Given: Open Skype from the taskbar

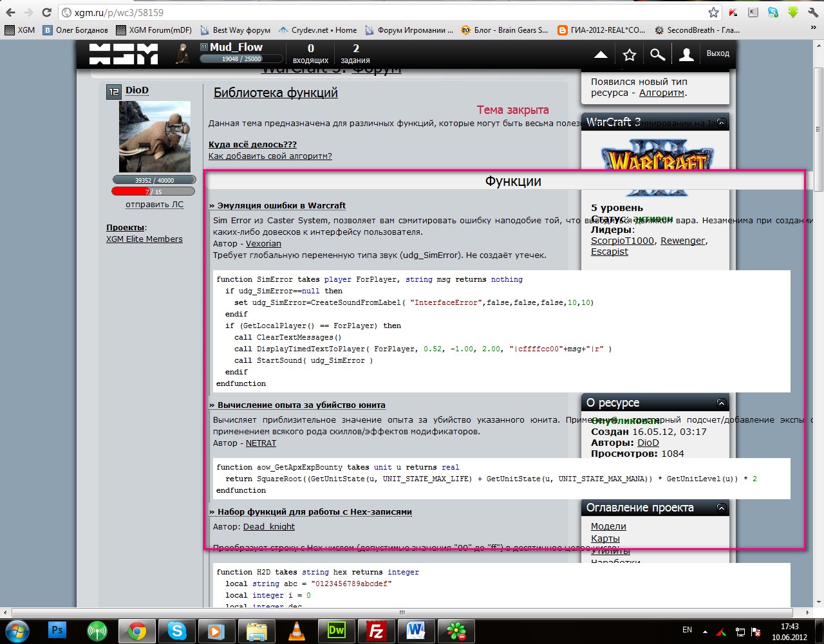Looking at the screenshot, I should click(176, 630).
